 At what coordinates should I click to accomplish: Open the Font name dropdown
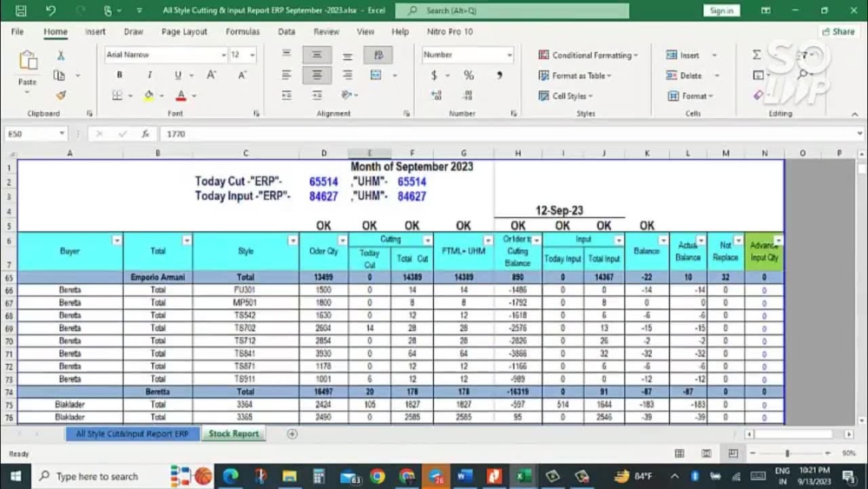223,55
